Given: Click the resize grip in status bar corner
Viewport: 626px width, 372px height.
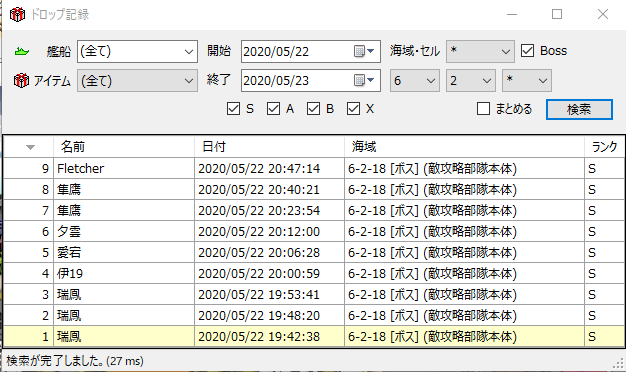Looking at the screenshot, I should coord(619,363).
